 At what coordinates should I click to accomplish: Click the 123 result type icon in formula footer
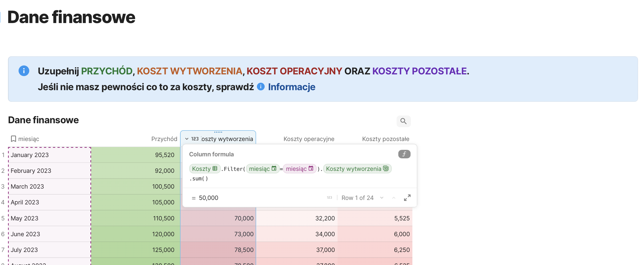329,198
